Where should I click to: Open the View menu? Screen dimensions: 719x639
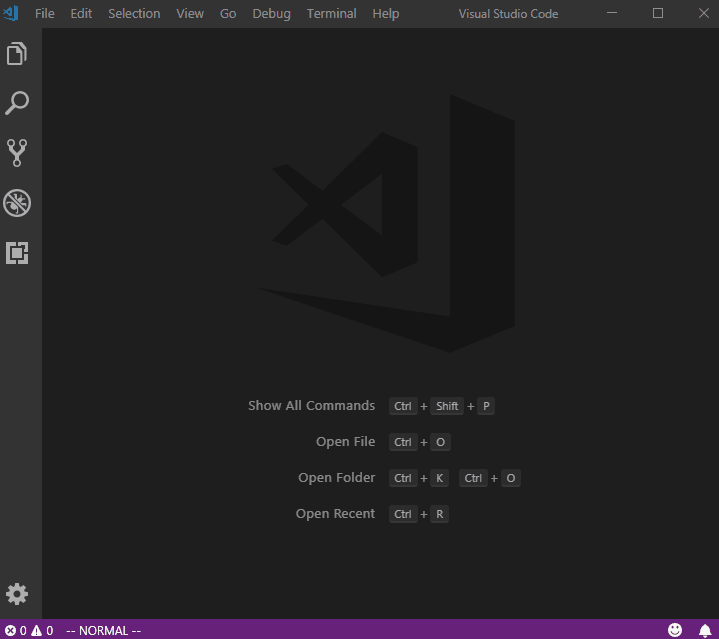190,14
